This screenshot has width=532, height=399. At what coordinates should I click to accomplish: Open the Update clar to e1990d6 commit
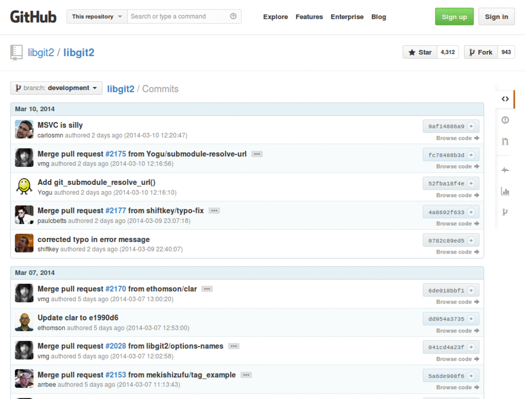tap(78, 318)
